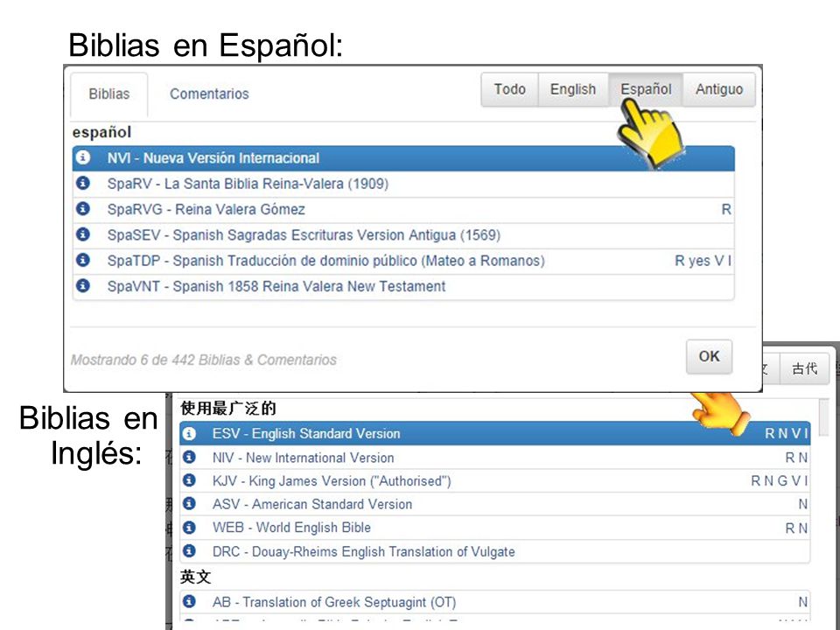Select KJV - King James Version ("Authorised")
Viewport: 840px width, 630px height.
coord(495,480)
